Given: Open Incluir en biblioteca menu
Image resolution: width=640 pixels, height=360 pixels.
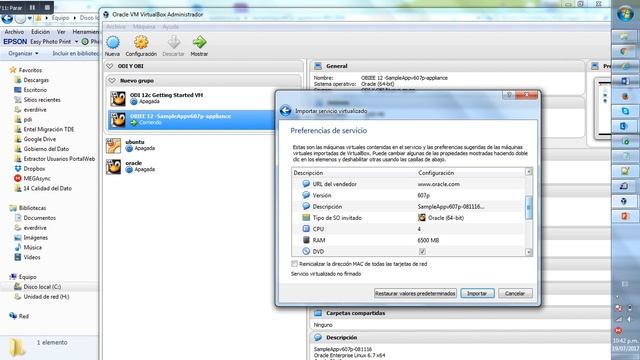Looking at the screenshot, I should click(x=76, y=53).
